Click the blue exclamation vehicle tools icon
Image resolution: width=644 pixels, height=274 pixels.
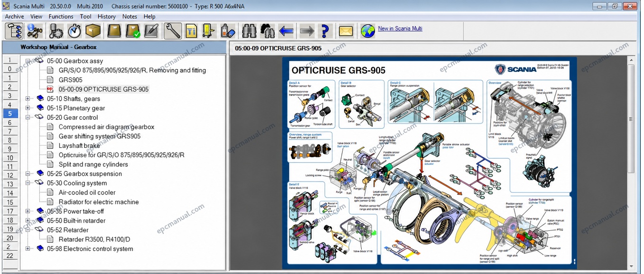point(35,31)
